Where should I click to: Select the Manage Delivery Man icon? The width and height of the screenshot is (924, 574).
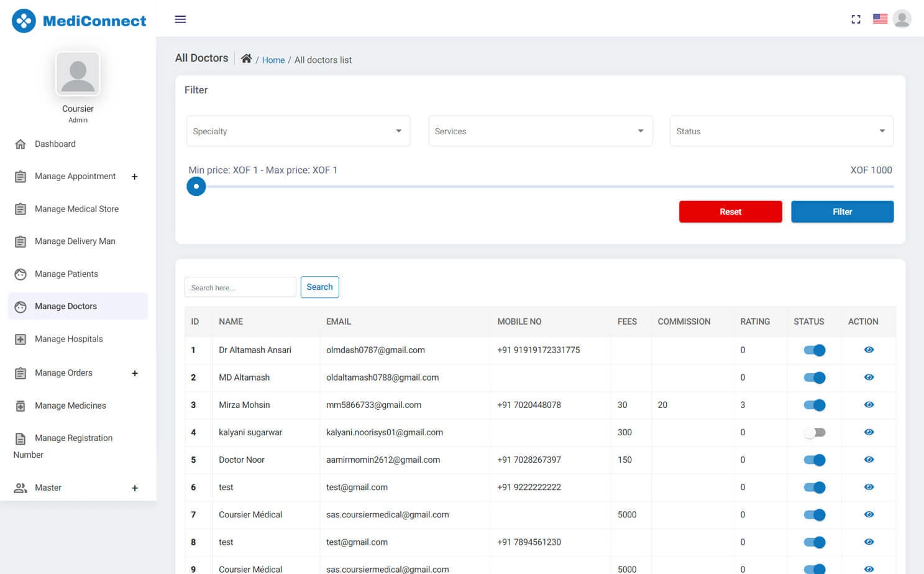point(21,241)
